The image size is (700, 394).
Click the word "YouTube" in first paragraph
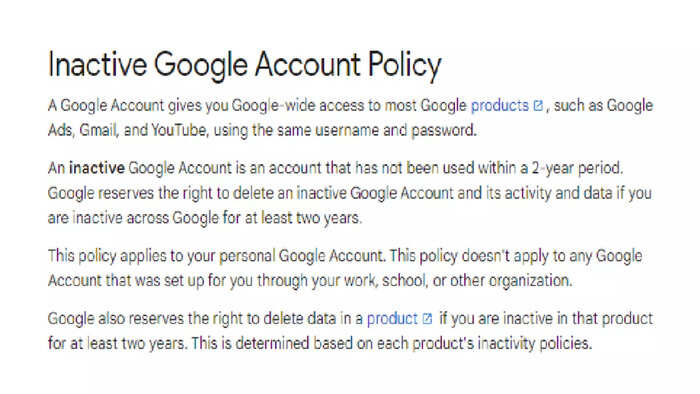(179, 130)
